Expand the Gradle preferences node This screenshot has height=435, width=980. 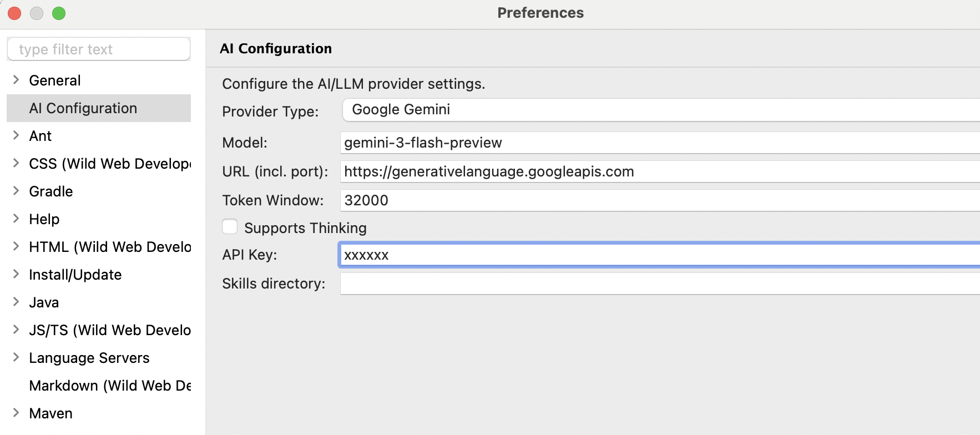pos(16,191)
